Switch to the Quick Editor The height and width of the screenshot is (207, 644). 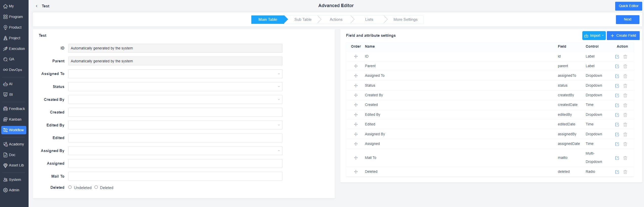pyautogui.click(x=628, y=6)
